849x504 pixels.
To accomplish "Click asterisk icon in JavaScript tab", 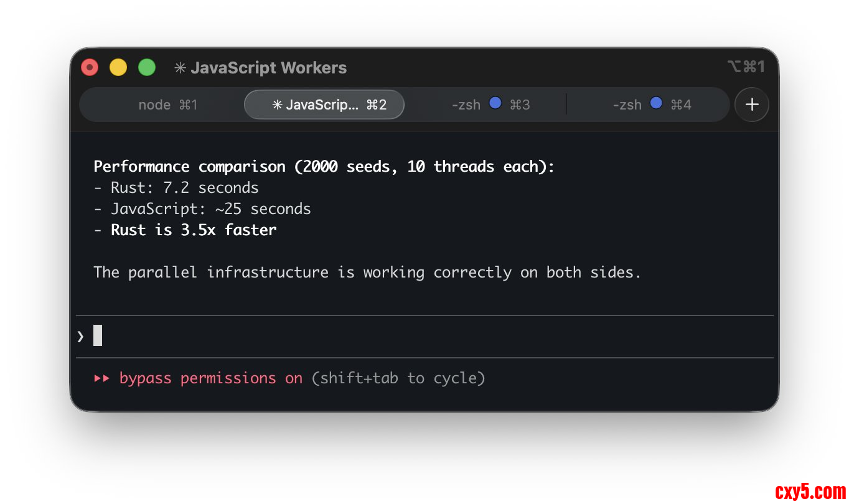I will click(x=278, y=105).
